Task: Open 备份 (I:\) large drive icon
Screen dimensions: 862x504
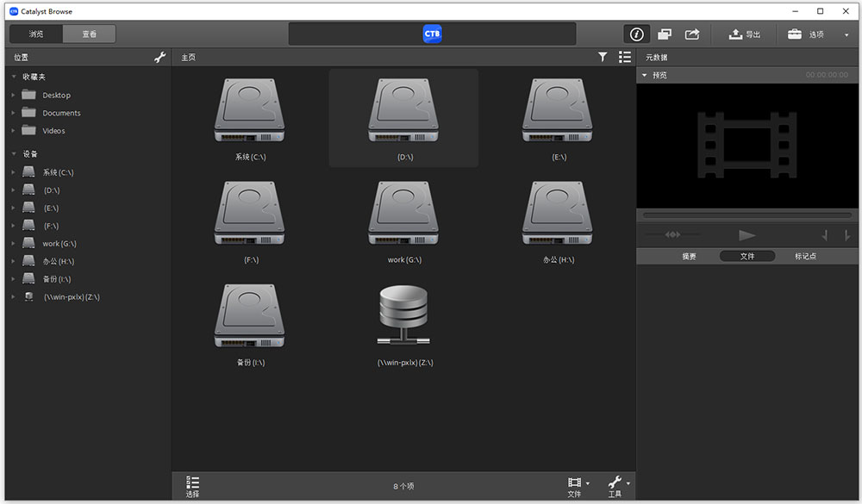Action: point(250,316)
